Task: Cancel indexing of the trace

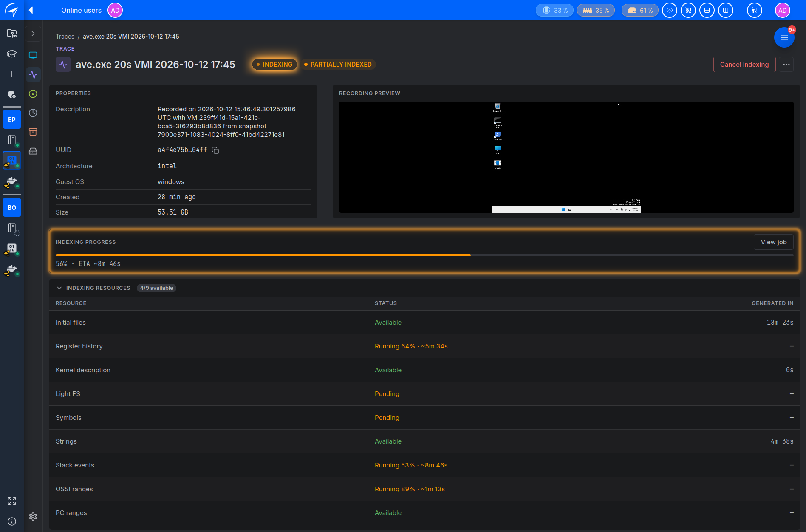Action: coord(744,65)
